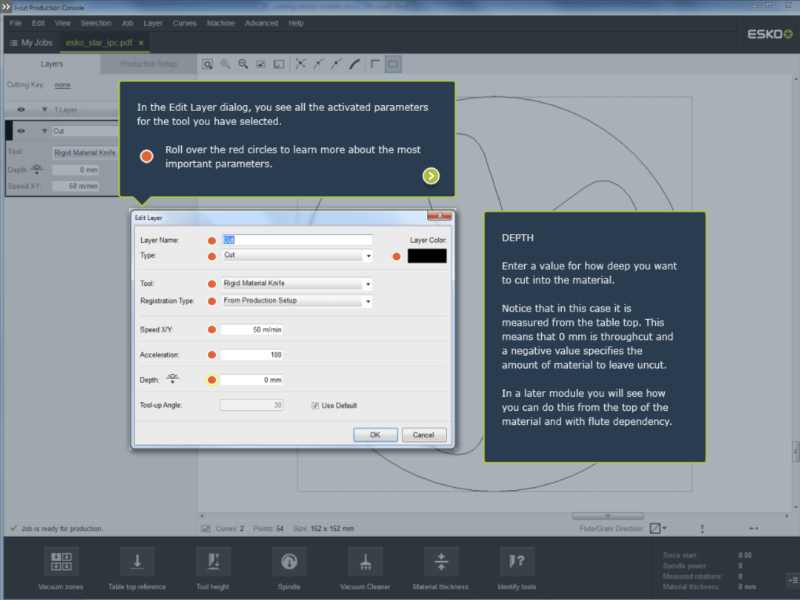The image size is (800, 600).
Task: Open the Advanced menu
Action: [x=262, y=23]
